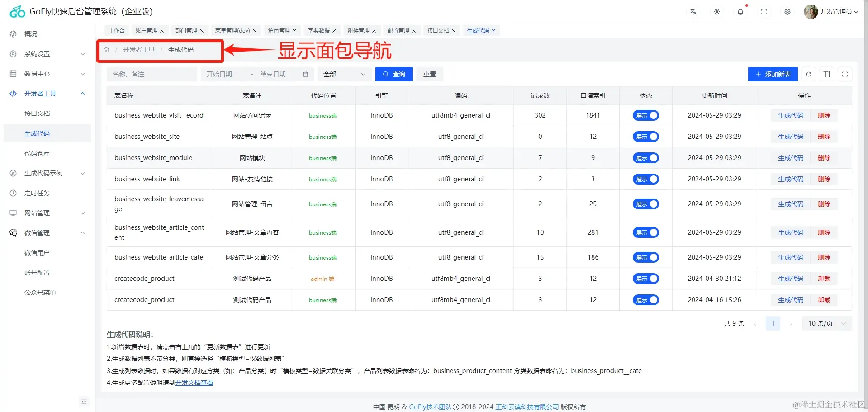Close the 配置管理 tab
The height and width of the screenshot is (412, 868).
[414, 31]
